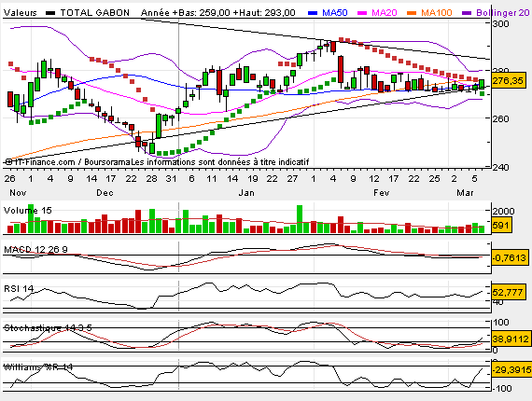Click the 'Volume 15' panel label
This screenshot has width=532, height=401.
(x=27, y=211)
